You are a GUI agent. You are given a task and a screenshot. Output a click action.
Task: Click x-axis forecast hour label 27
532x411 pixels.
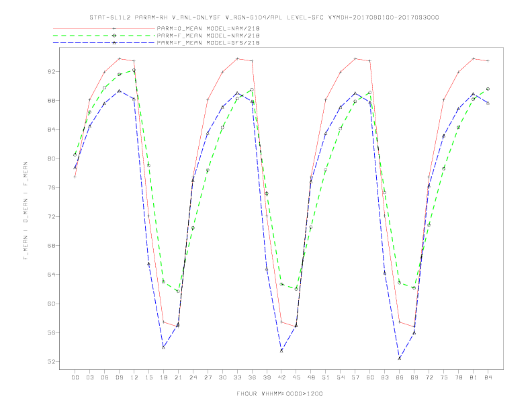point(208,377)
